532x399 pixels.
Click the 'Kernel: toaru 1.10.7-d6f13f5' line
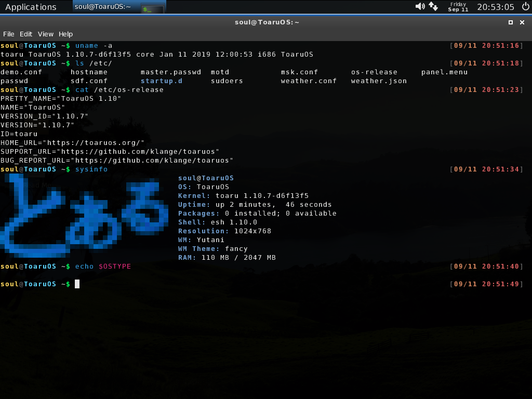243,196
